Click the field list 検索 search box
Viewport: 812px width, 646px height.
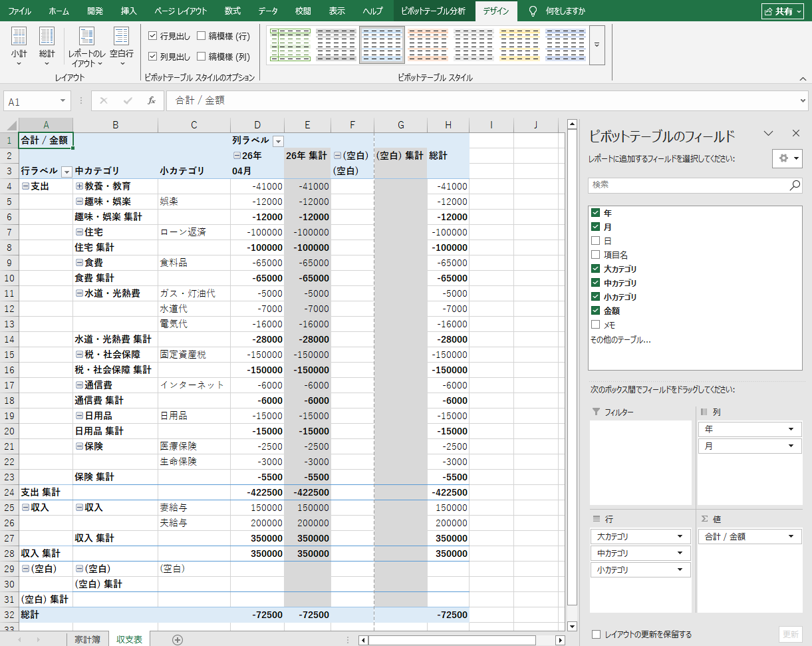pyautogui.click(x=688, y=185)
